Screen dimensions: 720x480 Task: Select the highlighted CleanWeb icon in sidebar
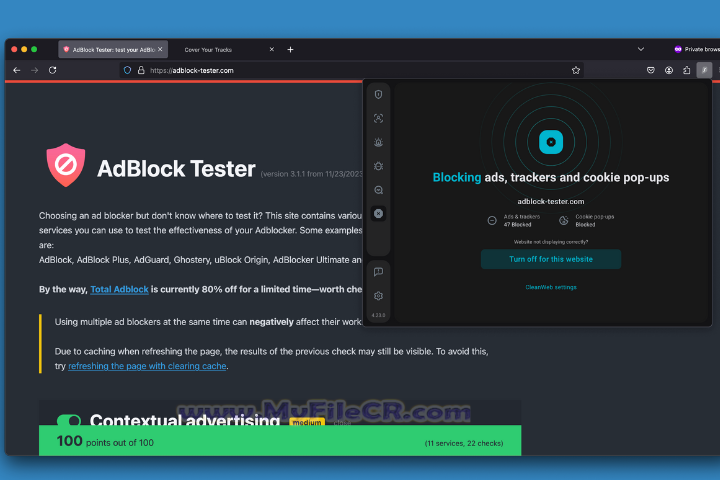(x=378, y=214)
